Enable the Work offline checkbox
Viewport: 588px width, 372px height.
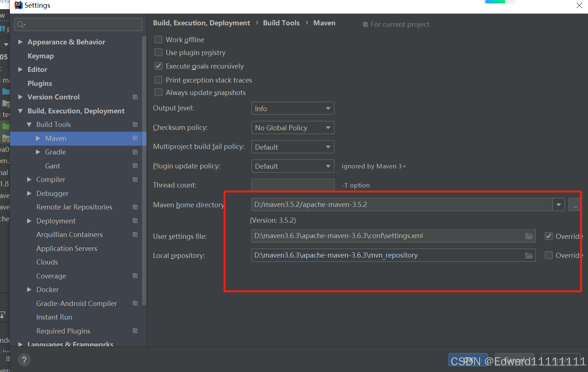(158, 39)
